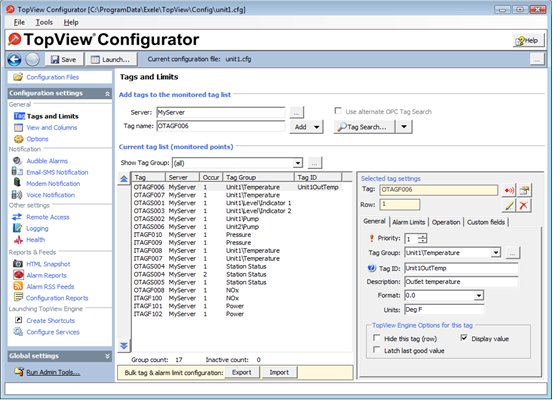The height and width of the screenshot is (400, 553).
Task: Click the tag properties icon next to Tag field
Action: (x=524, y=190)
